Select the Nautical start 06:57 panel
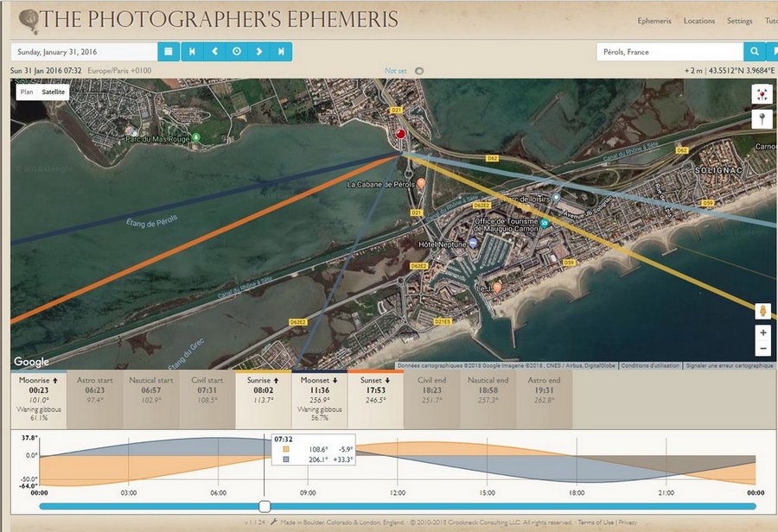 click(150, 399)
